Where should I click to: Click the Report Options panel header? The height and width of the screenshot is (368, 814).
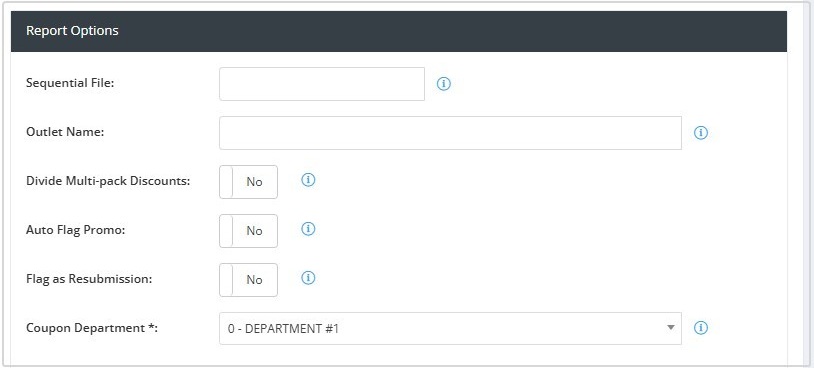pyautogui.click(x=399, y=31)
